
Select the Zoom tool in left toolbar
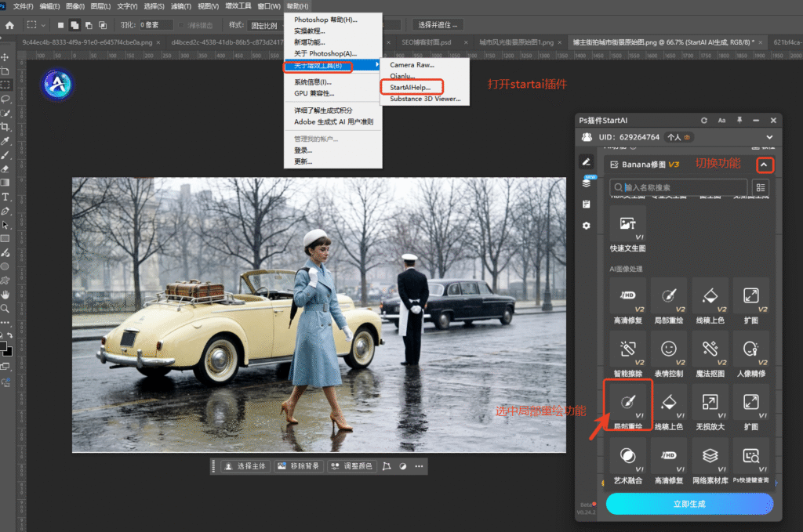tap(5, 309)
